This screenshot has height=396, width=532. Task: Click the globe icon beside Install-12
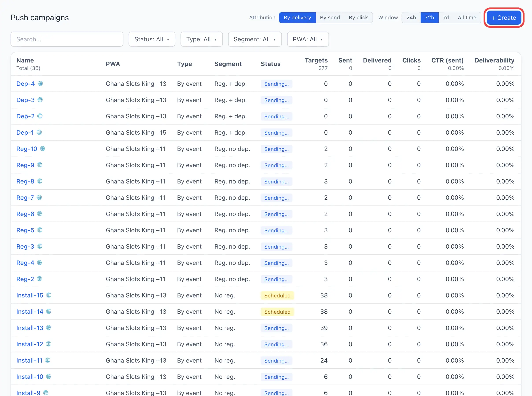point(49,344)
